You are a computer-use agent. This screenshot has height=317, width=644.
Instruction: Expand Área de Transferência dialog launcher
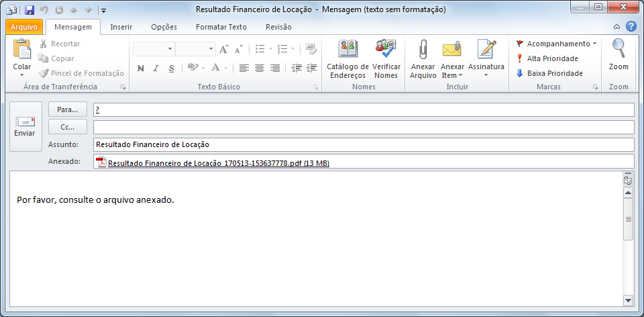[x=123, y=87]
